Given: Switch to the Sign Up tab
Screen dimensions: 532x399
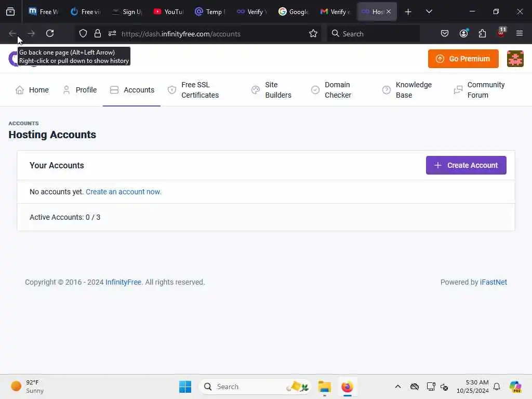Looking at the screenshot, I should click(127, 11).
